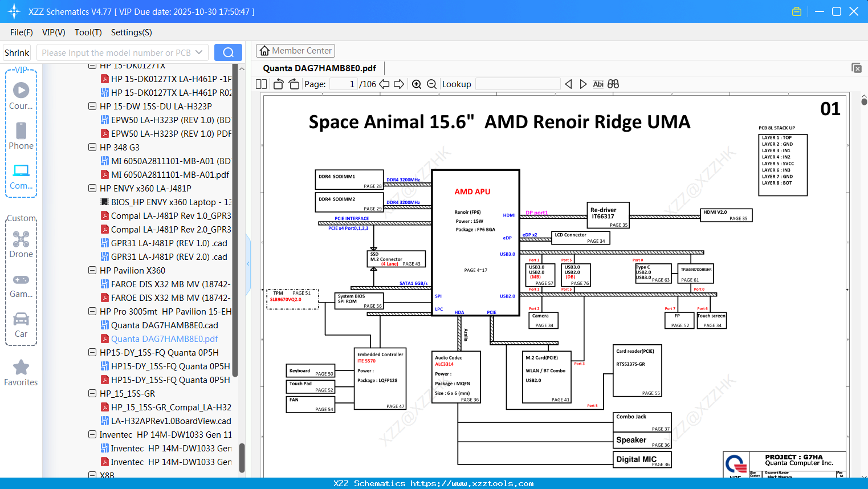Screen dimensions: 868x489
Task: Collapse the HP 348 G3 node
Action: (92, 147)
